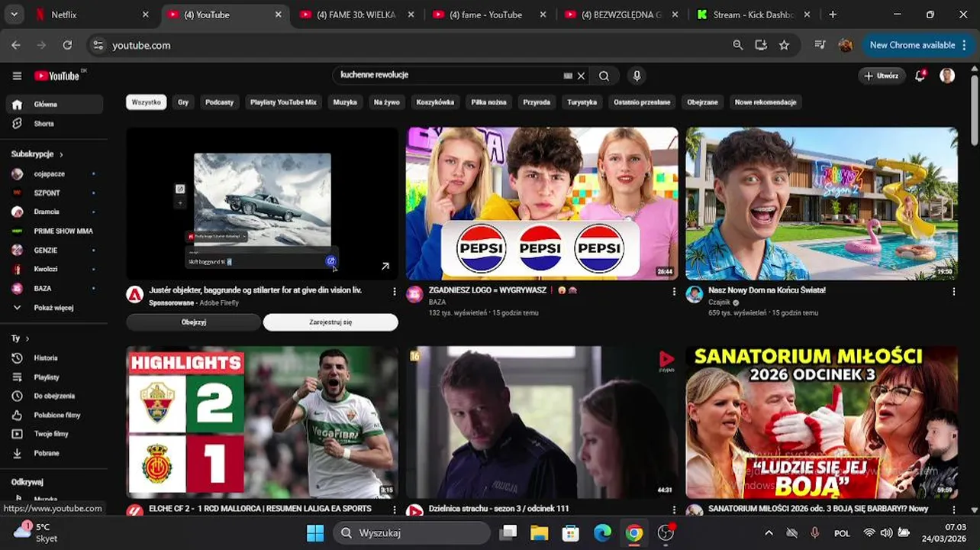Switch to the BEZWZGLĘDNA tab
The image size is (980, 550).
click(x=622, y=15)
